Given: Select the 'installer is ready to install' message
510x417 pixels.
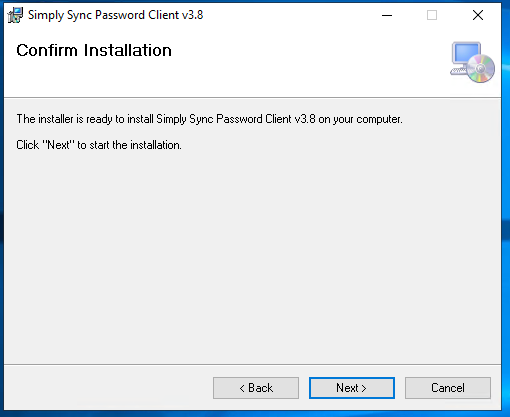Looking at the screenshot, I should coord(209,119).
